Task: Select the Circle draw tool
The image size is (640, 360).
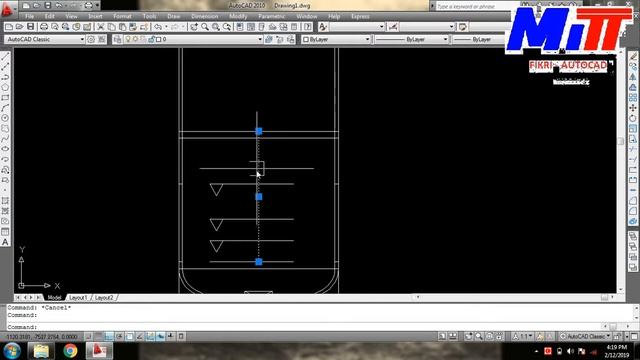Action: pos(5,118)
